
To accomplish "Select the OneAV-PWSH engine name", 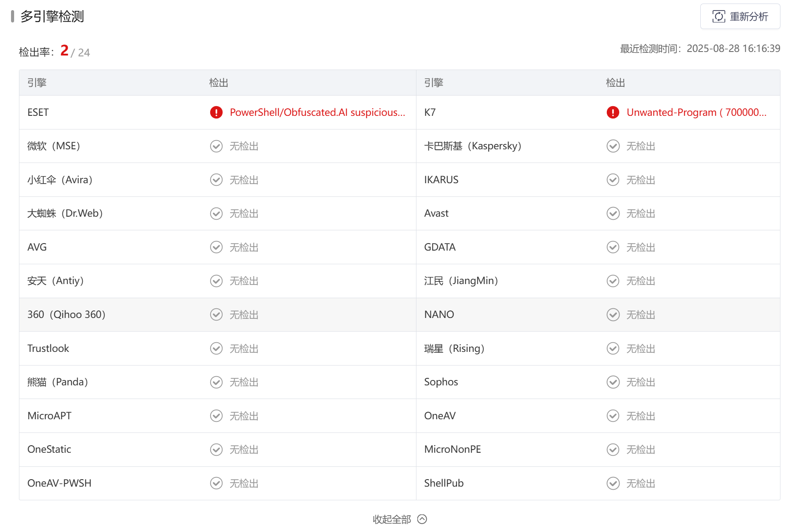I will click(x=59, y=483).
